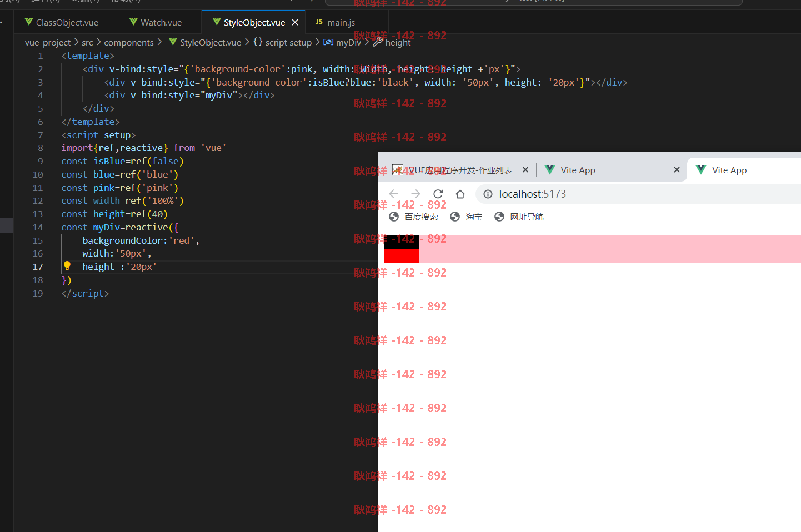The height and width of the screenshot is (532, 801).
Task: Open the 网址导航 bookmark
Action: 519,217
